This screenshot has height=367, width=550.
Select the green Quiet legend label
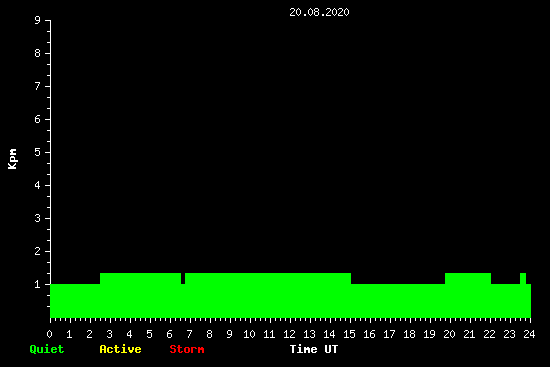coord(47,349)
